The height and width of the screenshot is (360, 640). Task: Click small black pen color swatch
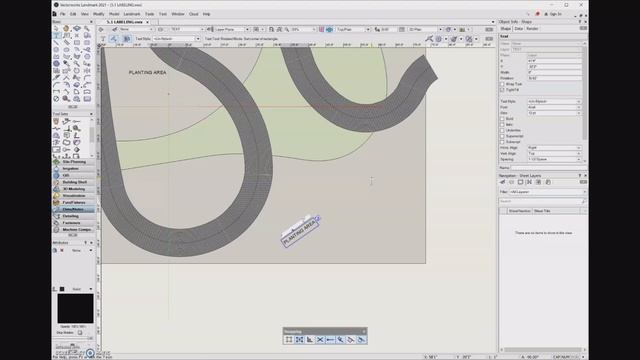click(62, 289)
